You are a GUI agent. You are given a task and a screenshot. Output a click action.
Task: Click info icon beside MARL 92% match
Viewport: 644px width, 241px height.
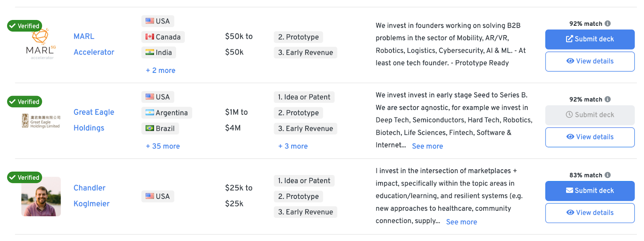click(607, 24)
